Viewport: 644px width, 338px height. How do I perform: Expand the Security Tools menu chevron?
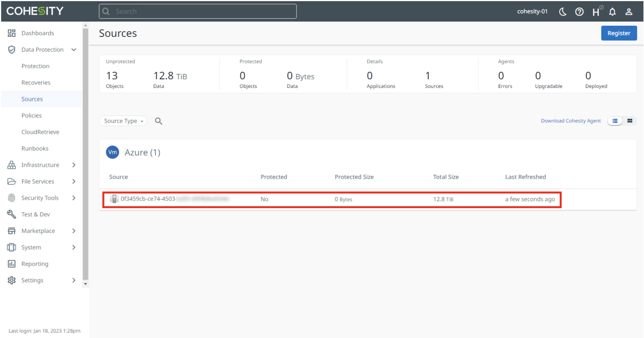(x=74, y=198)
